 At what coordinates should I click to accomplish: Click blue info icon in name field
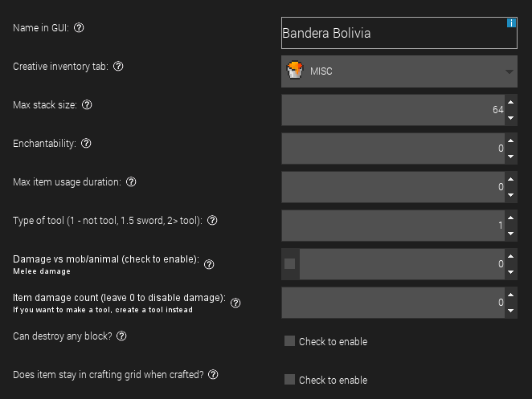[511, 22]
